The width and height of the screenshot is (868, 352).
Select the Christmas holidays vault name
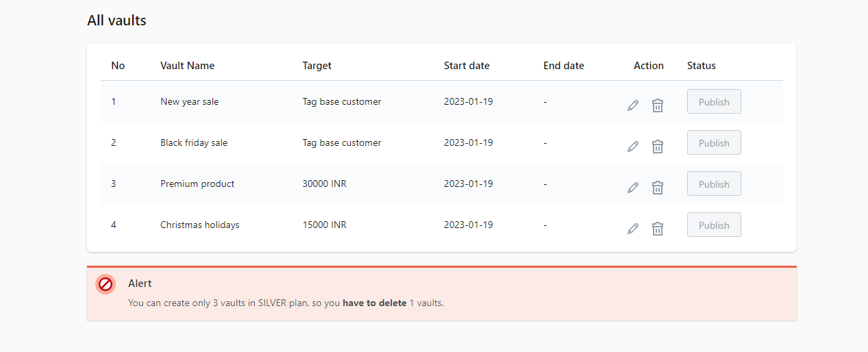coord(200,225)
